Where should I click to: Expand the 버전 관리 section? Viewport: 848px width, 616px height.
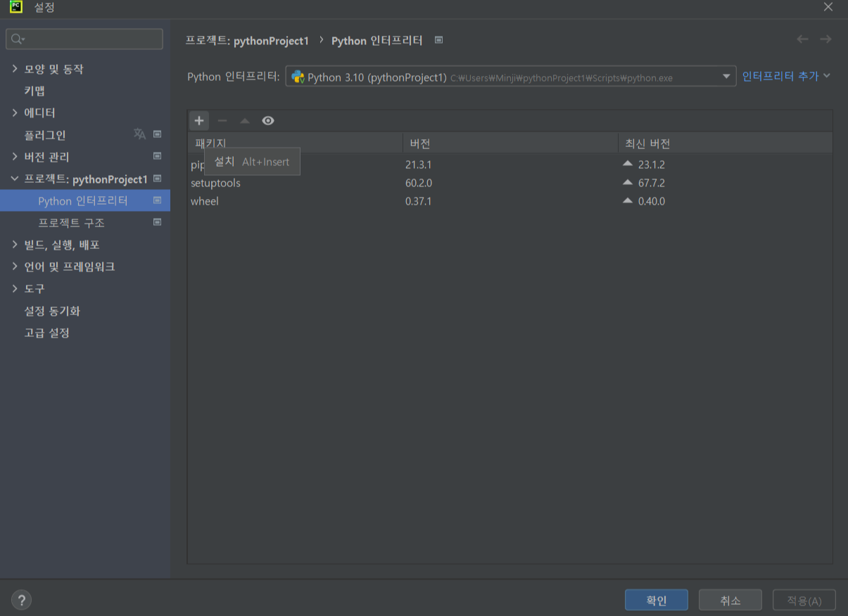click(x=15, y=156)
